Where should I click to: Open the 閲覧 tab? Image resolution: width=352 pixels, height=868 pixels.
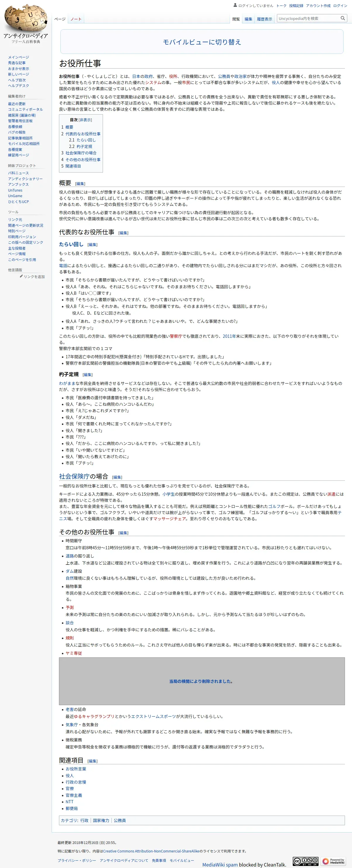tap(236, 19)
